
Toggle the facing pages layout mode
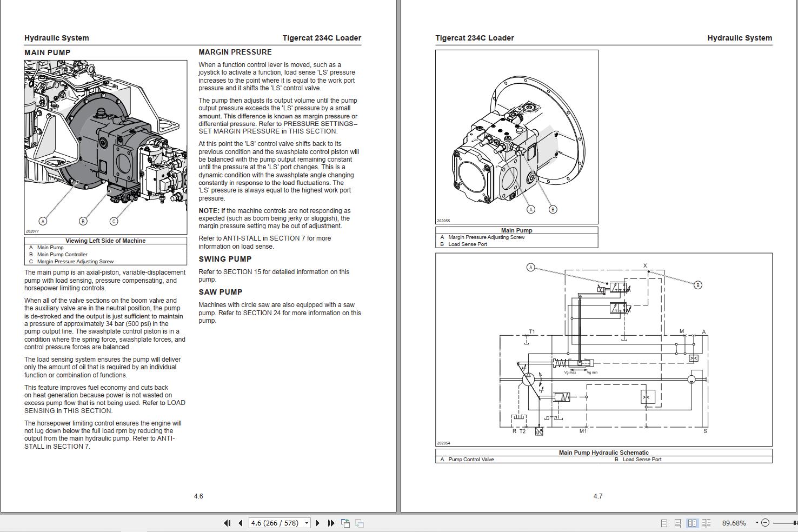[x=693, y=523]
